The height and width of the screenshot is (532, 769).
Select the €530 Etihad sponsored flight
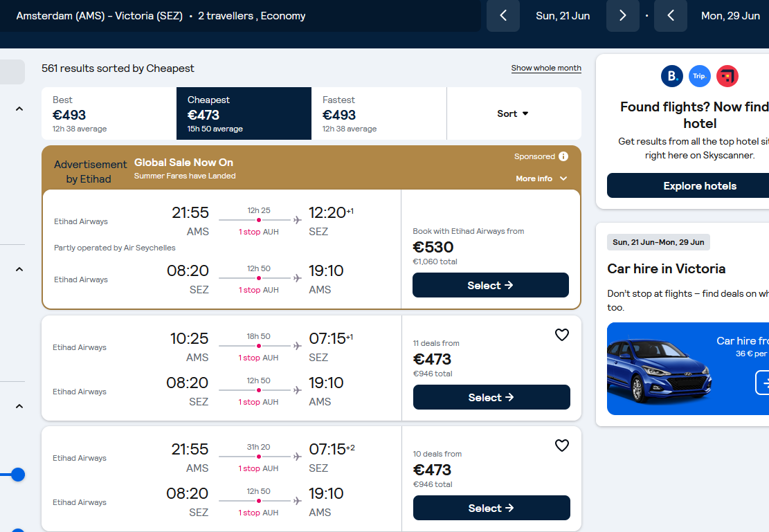coord(491,285)
